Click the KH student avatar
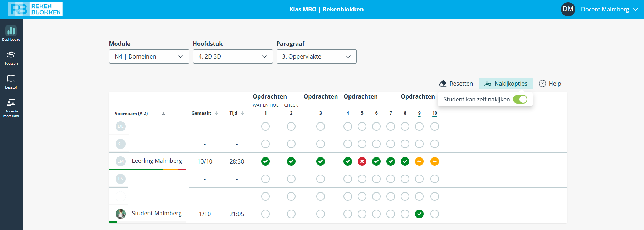 coord(121,144)
